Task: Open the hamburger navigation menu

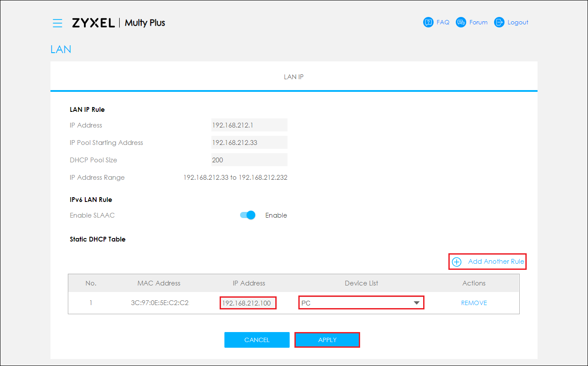Action: tap(57, 23)
